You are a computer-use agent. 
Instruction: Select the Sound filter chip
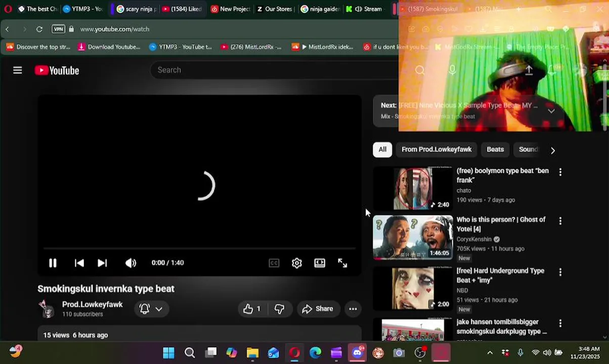pyautogui.click(x=528, y=150)
